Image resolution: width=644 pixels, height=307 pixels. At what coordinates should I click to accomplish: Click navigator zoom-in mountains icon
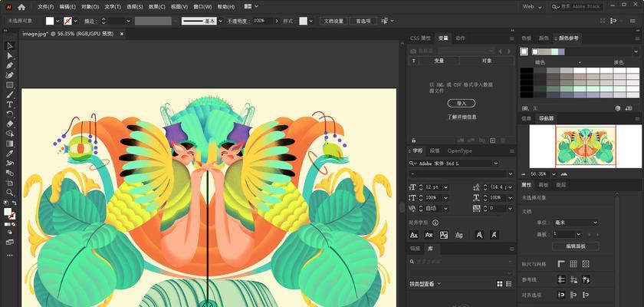(564, 174)
